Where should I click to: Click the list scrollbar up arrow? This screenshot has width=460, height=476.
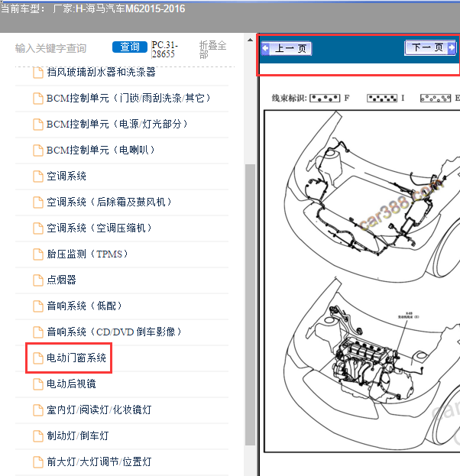pyautogui.click(x=250, y=40)
